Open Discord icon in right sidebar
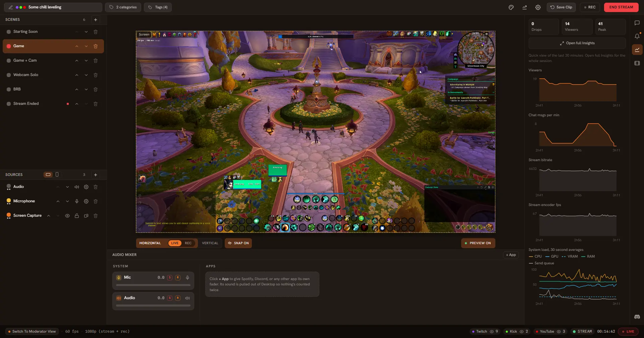 [637, 317]
